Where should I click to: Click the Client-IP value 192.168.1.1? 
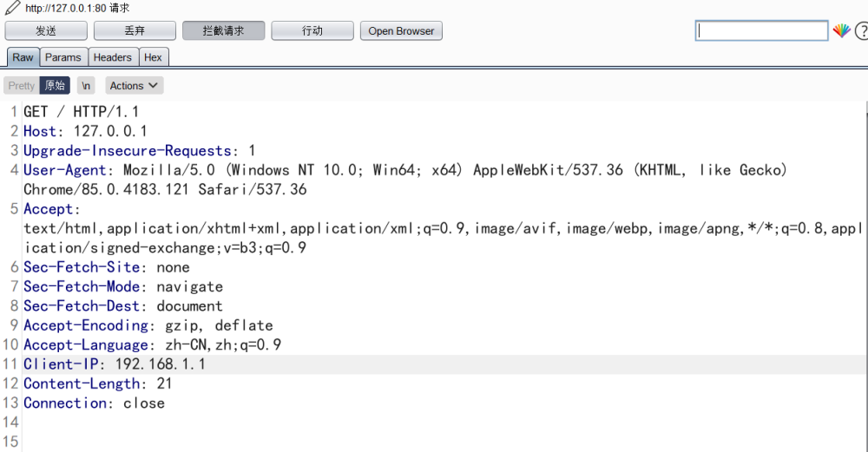[x=160, y=364]
